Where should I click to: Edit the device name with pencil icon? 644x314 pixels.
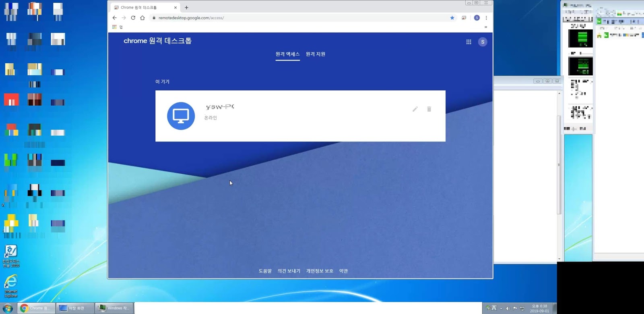pyautogui.click(x=415, y=109)
